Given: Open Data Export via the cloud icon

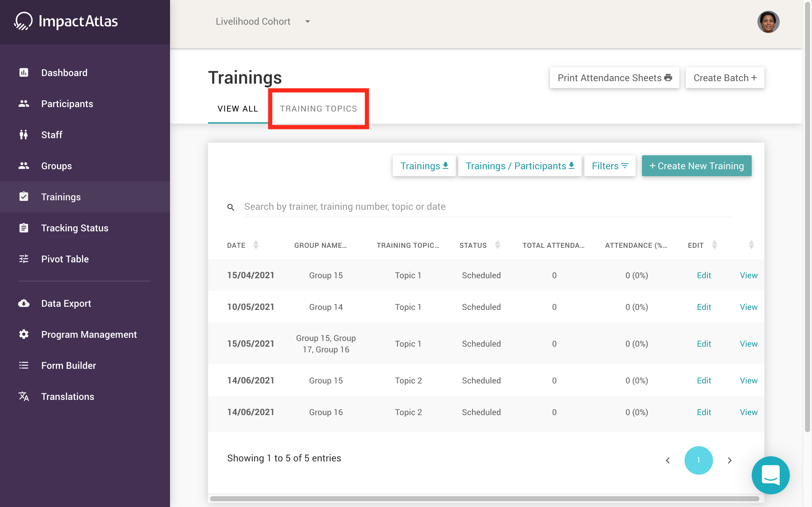Looking at the screenshot, I should tap(23, 304).
